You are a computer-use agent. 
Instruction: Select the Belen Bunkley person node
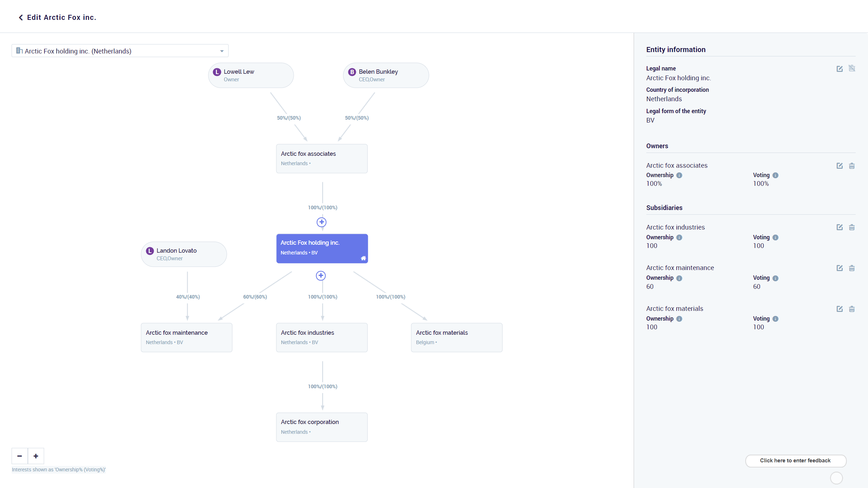coord(386,75)
